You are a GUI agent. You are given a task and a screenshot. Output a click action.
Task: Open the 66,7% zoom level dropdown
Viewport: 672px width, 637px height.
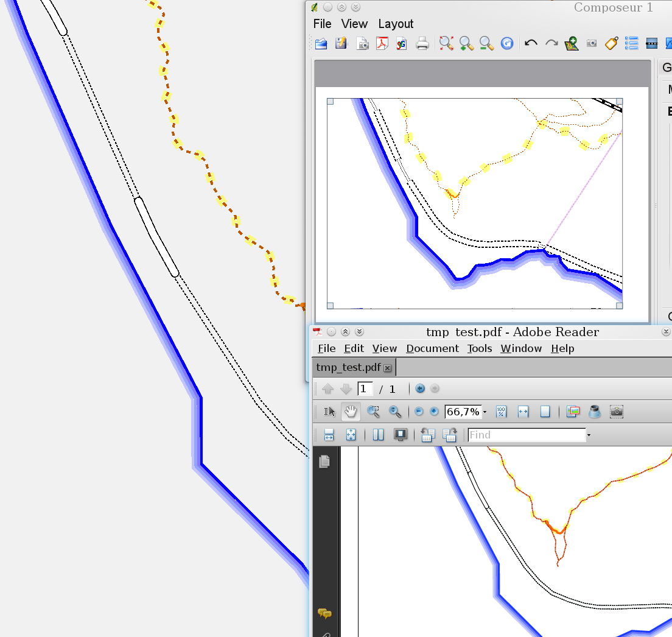pyautogui.click(x=485, y=412)
